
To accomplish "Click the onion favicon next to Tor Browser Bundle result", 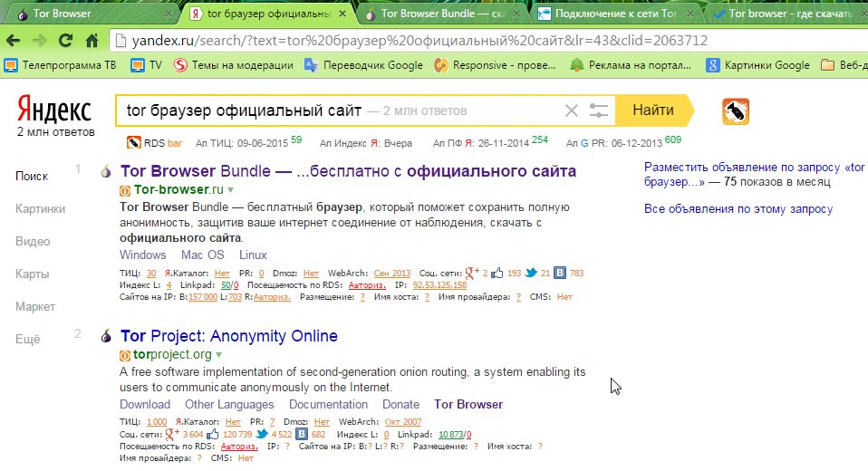I will [106, 171].
